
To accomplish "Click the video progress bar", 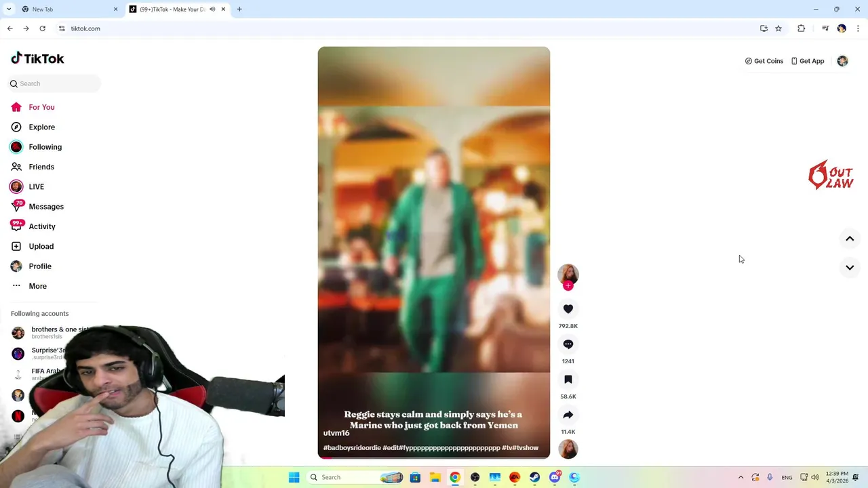I will click(x=434, y=457).
